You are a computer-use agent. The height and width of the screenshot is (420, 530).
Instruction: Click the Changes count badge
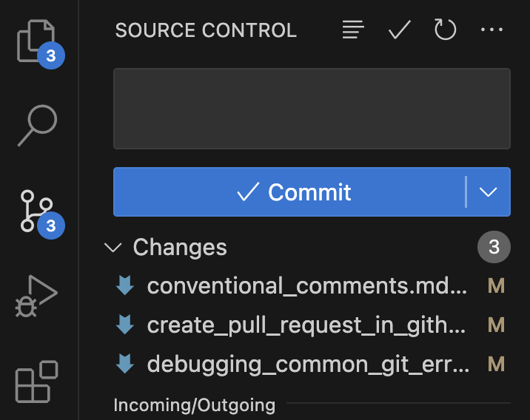pyautogui.click(x=494, y=248)
